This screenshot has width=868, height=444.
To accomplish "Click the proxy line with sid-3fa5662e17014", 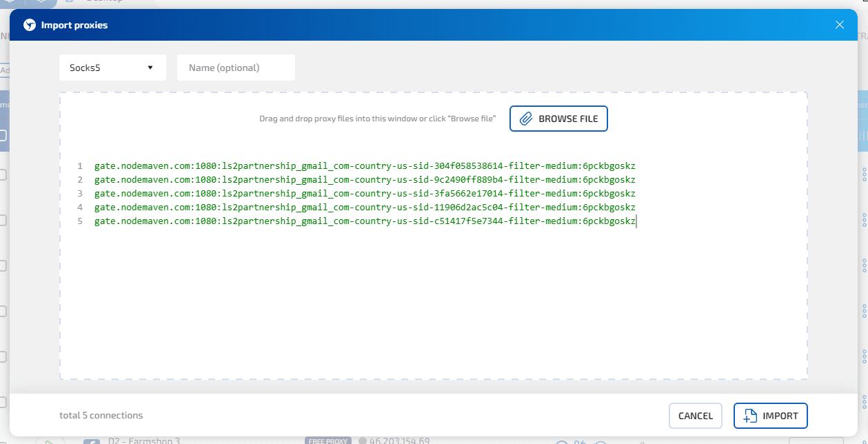I will click(364, 194).
